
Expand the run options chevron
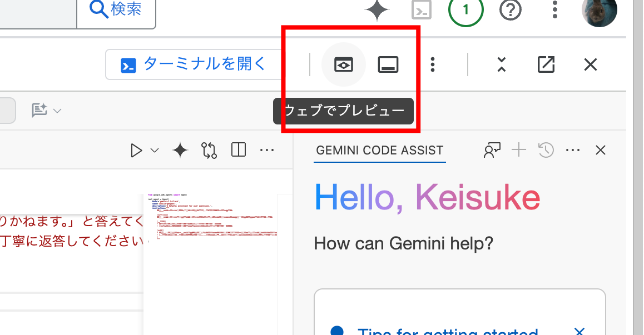[x=155, y=151]
